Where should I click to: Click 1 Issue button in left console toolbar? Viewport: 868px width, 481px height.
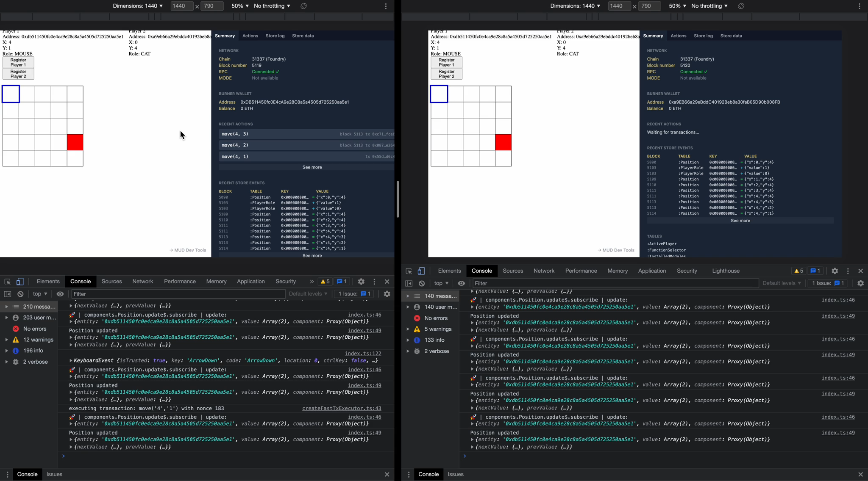click(x=355, y=294)
